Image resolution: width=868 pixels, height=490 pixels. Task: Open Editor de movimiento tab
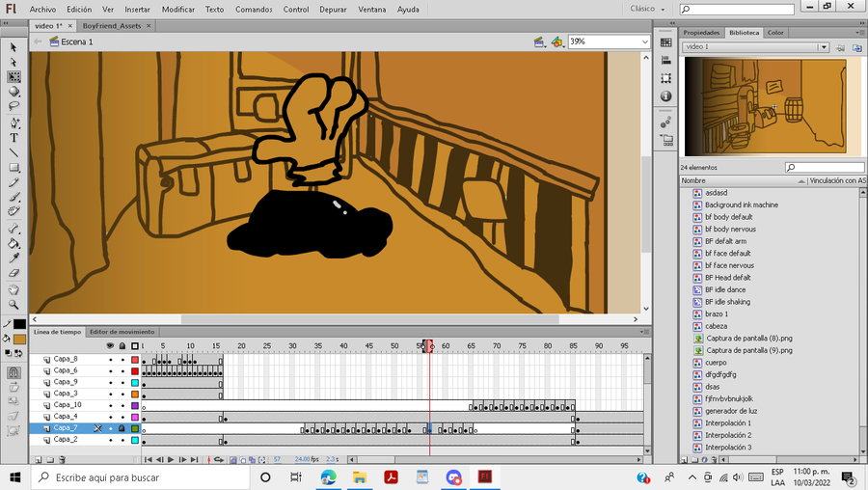point(122,332)
